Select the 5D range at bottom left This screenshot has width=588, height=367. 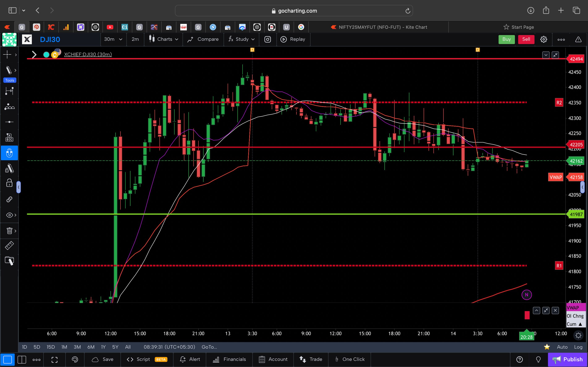click(37, 347)
